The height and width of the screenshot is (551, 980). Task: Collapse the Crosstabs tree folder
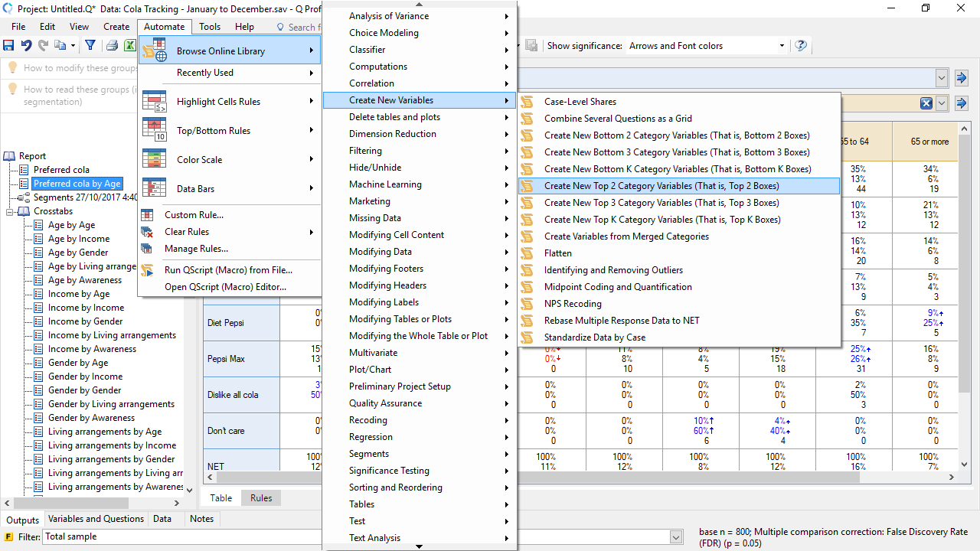(11, 211)
